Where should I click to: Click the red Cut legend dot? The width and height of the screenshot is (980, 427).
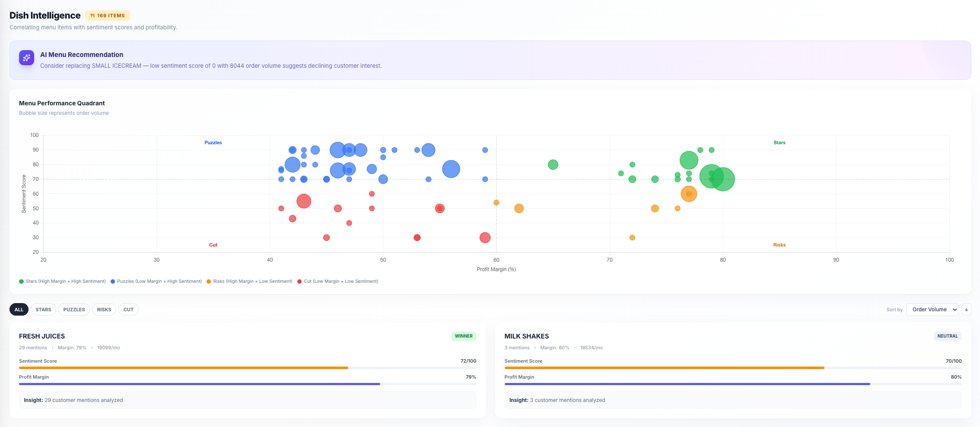pos(299,281)
